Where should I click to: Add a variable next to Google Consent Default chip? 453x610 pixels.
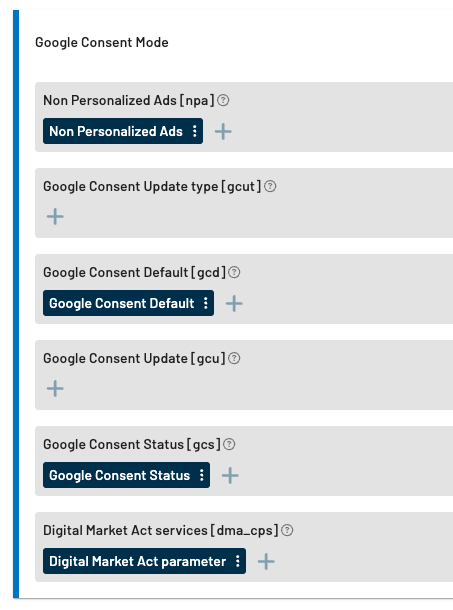234,303
